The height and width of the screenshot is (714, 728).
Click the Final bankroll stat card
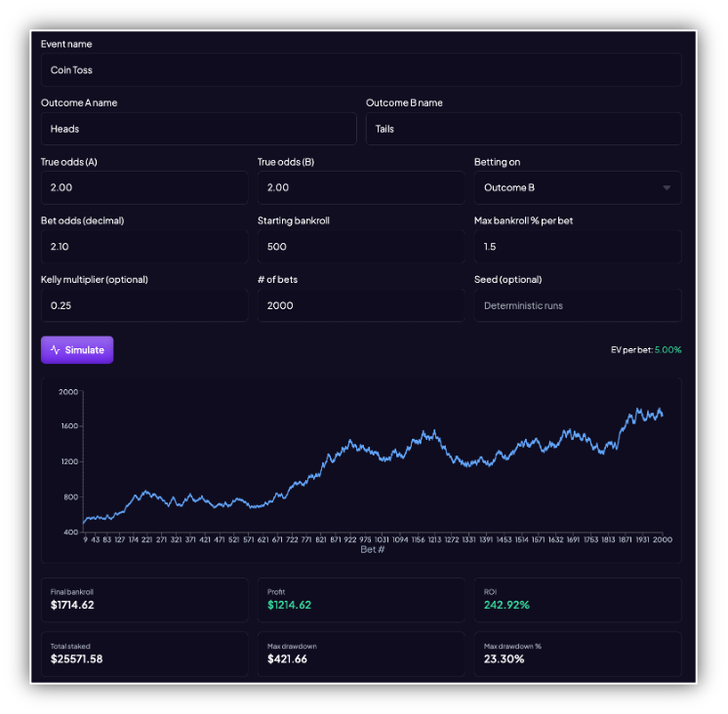(x=144, y=599)
